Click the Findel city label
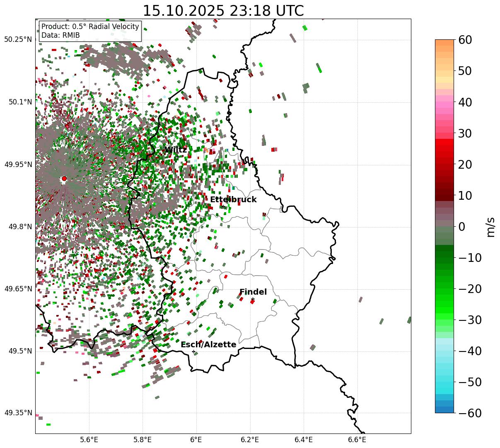Image resolution: width=500 pixels, height=448 pixels. [253, 292]
